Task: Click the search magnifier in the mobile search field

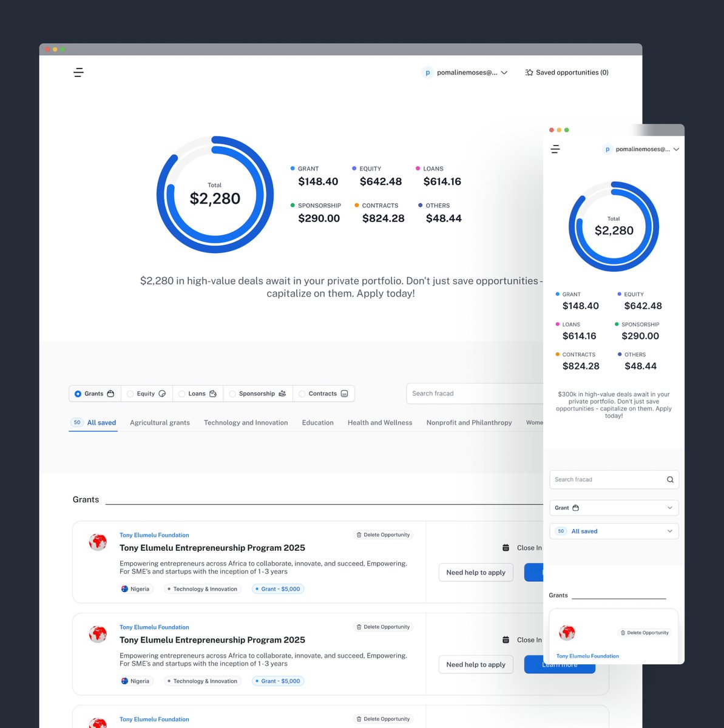Action: click(x=670, y=479)
